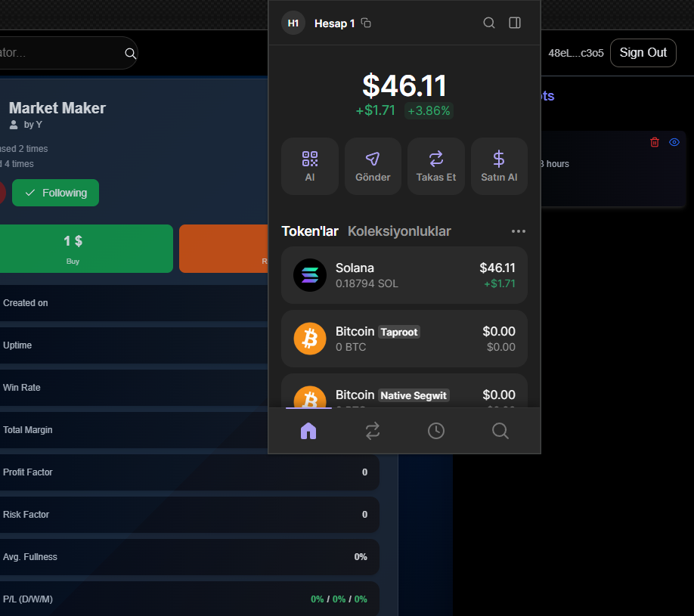Search within the wallet header
This screenshot has height=616, width=694.
coord(488,23)
